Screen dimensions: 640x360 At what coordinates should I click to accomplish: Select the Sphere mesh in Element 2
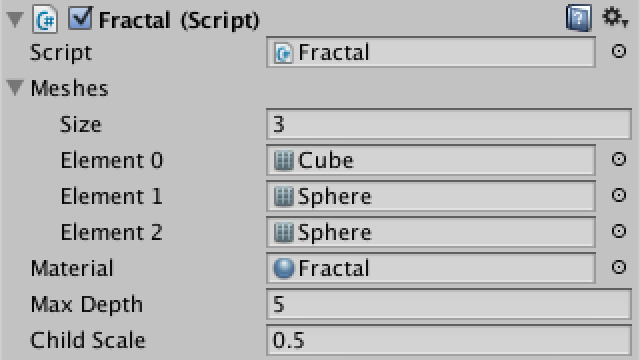[431, 232]
